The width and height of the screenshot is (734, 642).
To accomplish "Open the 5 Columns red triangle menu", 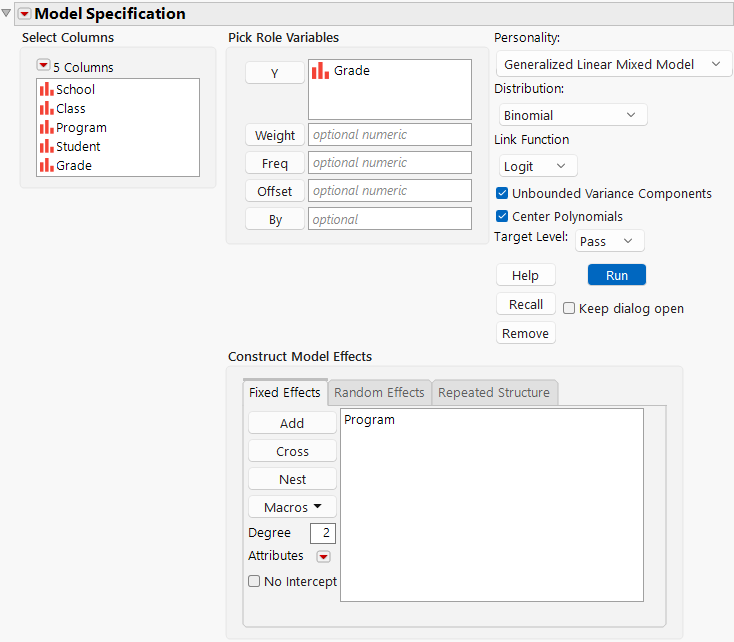I will click(x=43, y=67).
